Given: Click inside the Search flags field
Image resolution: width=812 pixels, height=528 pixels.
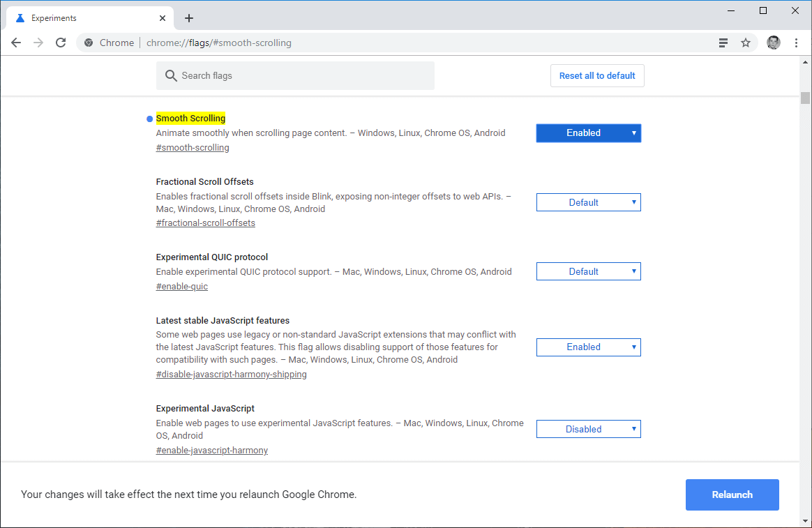Looking at the screenshot, I should [x=300, y=75].
